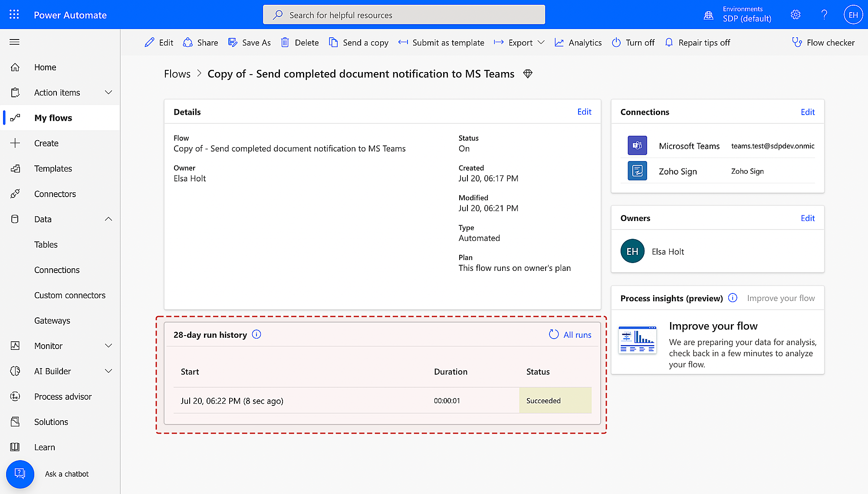868x494 pixels.
Task: Click Submit as template
Action: [x=441, y=43]
